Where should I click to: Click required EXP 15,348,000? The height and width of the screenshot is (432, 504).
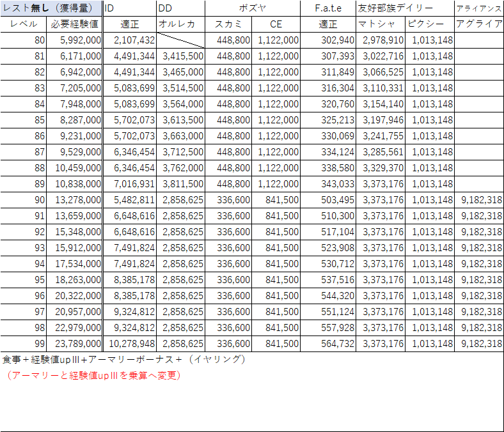point(74,232)
